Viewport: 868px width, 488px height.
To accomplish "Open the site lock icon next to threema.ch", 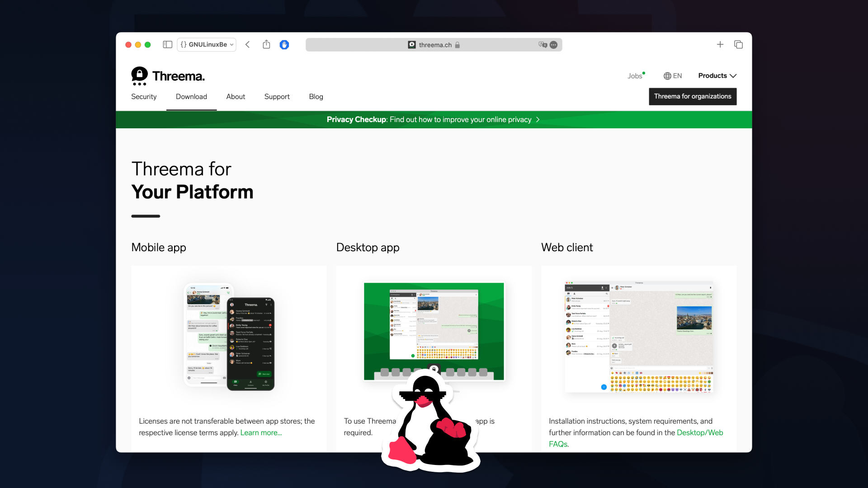I will pos(458,45).
